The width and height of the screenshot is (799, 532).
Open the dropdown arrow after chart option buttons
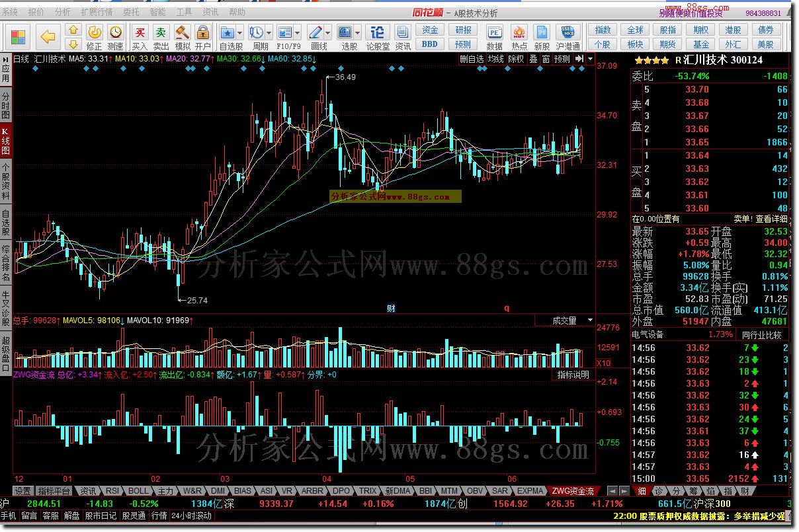click(x=590, y=59)
